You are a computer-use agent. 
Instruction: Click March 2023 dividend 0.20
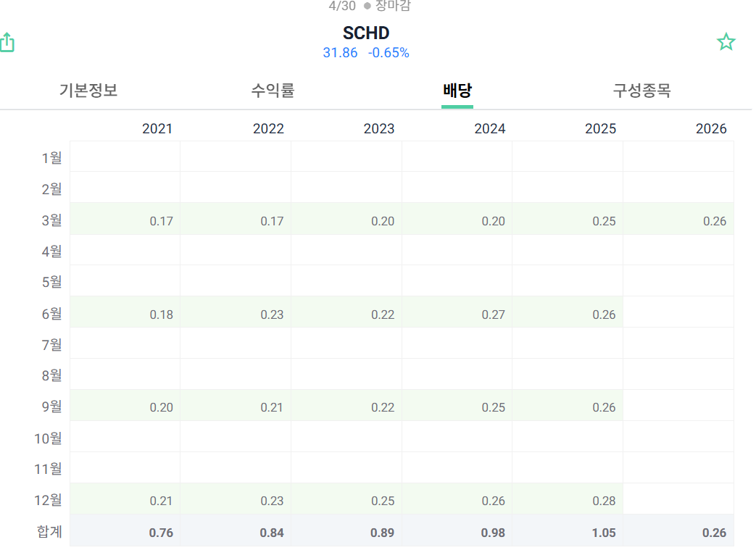click(383, 221)
